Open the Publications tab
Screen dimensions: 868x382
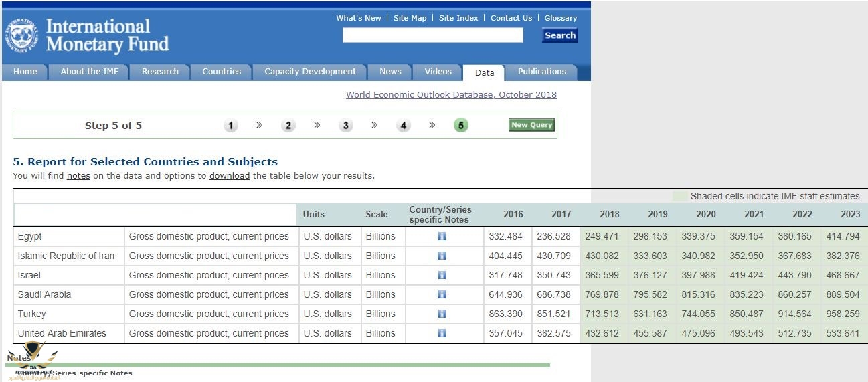(x=541, y=72)
